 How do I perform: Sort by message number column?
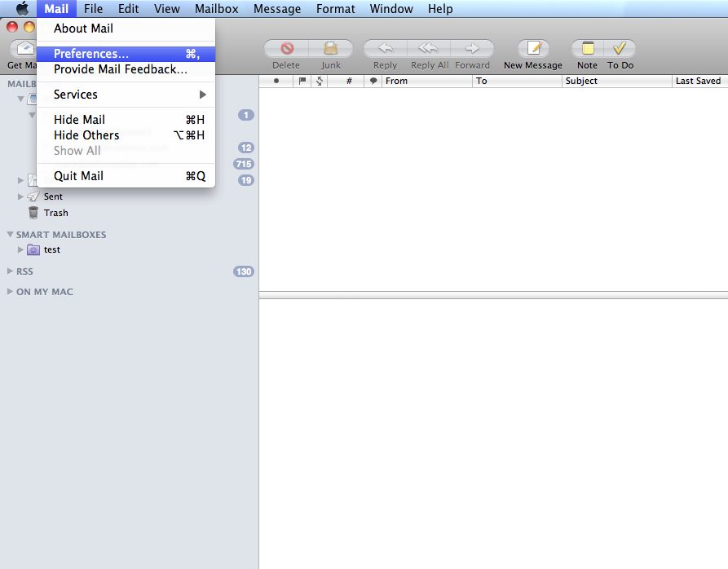click(x=349, y=81)
